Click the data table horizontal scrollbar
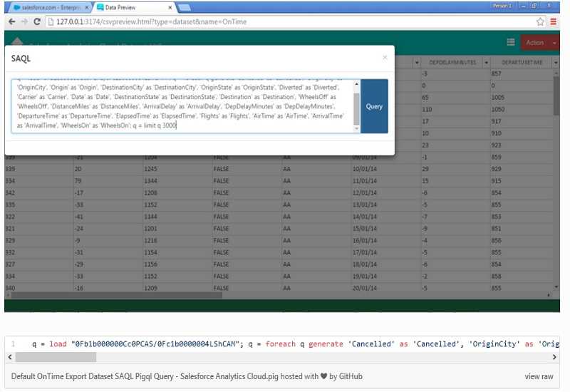This screenshot has width=570, height=392. [116, 295]
